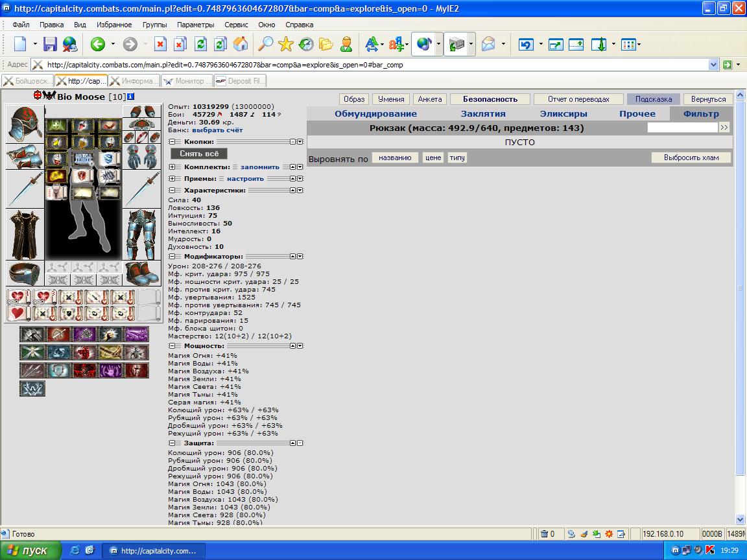
Task: Click the green Back arrow button
Action: click(98, 44)
